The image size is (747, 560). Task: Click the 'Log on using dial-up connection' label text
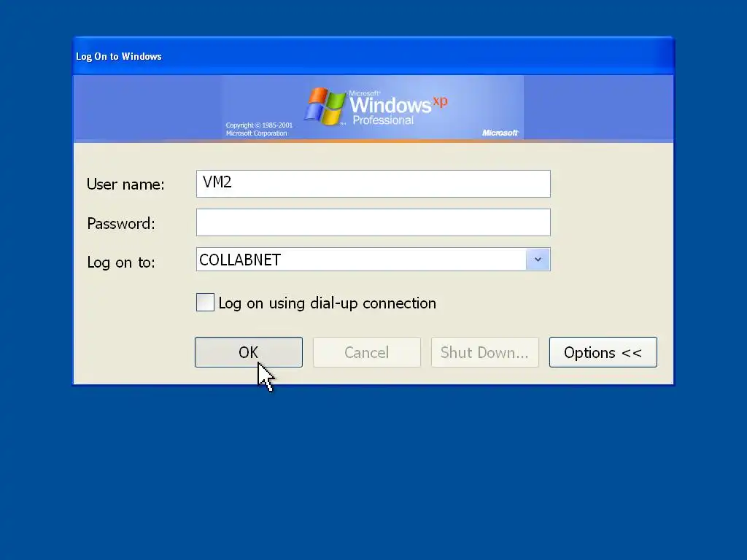(x=328, y=303)
